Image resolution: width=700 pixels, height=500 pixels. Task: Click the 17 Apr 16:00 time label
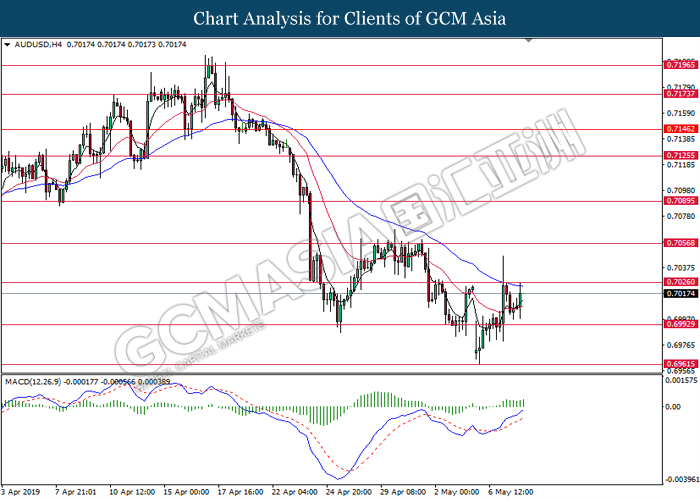click(x=241, y=492)
